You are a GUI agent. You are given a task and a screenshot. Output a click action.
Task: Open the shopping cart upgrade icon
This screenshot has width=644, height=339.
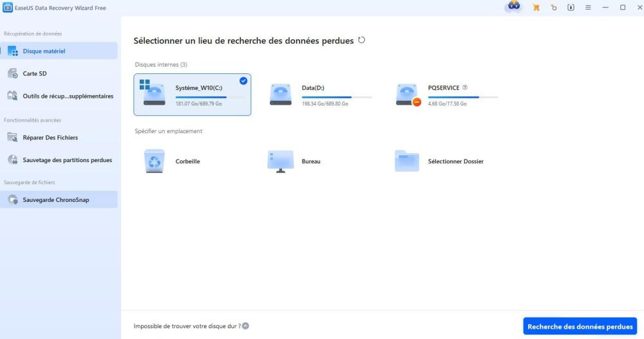pos(536,7)
